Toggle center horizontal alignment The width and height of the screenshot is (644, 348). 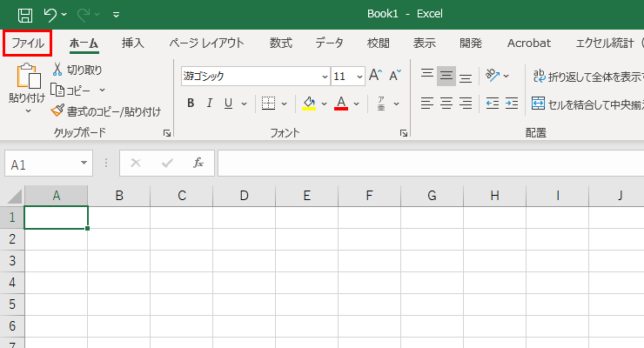tap(446, 103)
